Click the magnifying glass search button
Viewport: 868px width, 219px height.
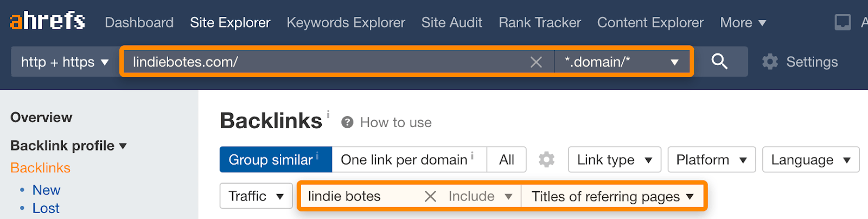point(719,61)
